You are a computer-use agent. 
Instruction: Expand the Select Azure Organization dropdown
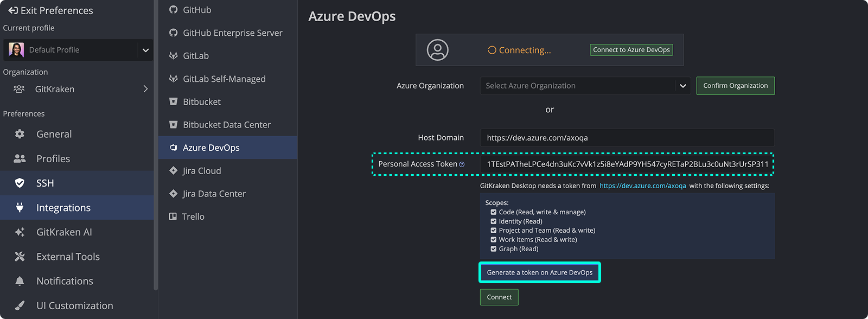coord(682,86)
